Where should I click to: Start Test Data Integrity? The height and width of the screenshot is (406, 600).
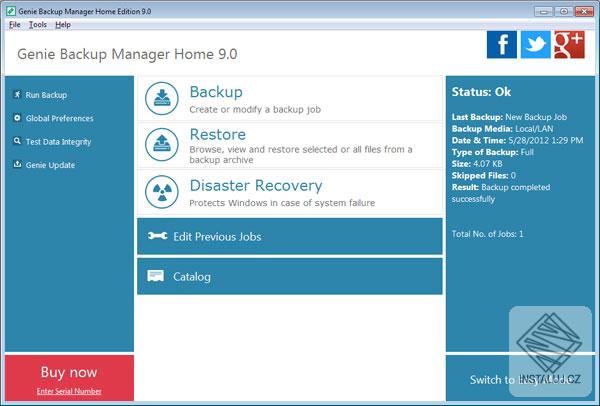59,142
